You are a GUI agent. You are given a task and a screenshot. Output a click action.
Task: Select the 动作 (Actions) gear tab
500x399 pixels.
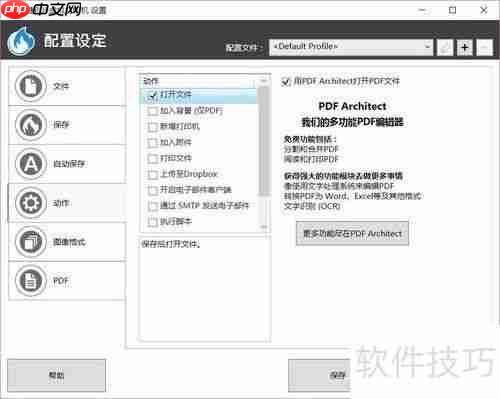(x=67, y=203)
